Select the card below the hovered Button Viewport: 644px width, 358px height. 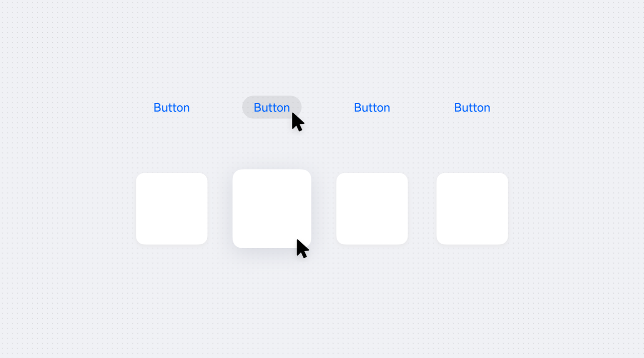272,208
